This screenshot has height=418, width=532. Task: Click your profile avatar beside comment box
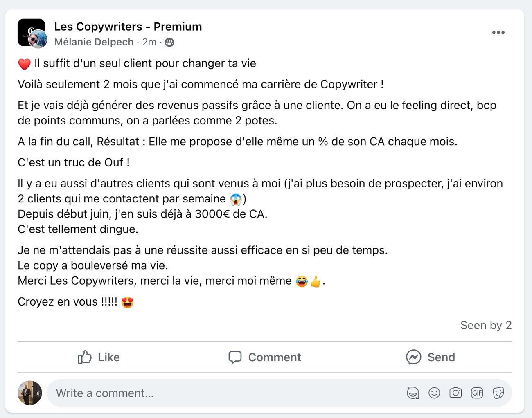(30, 393)
